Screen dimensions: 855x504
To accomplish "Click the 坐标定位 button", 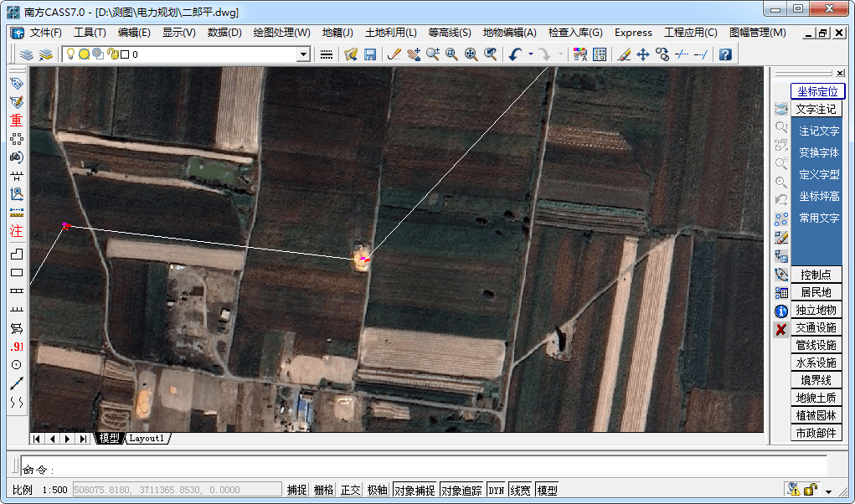I will click(817, 91).
